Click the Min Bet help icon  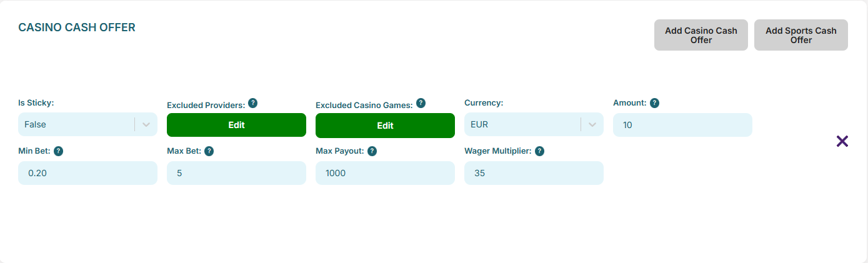59,151
